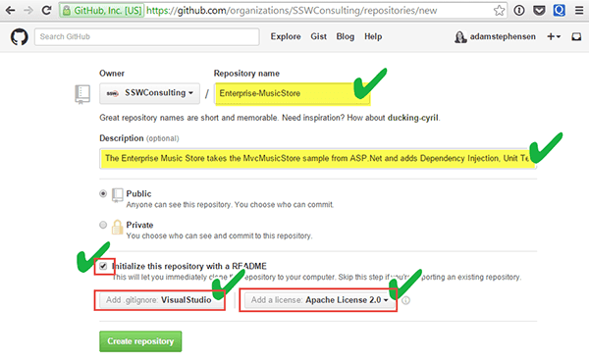Click the Create repository button

pyautogui.click(x=140, y=341)
